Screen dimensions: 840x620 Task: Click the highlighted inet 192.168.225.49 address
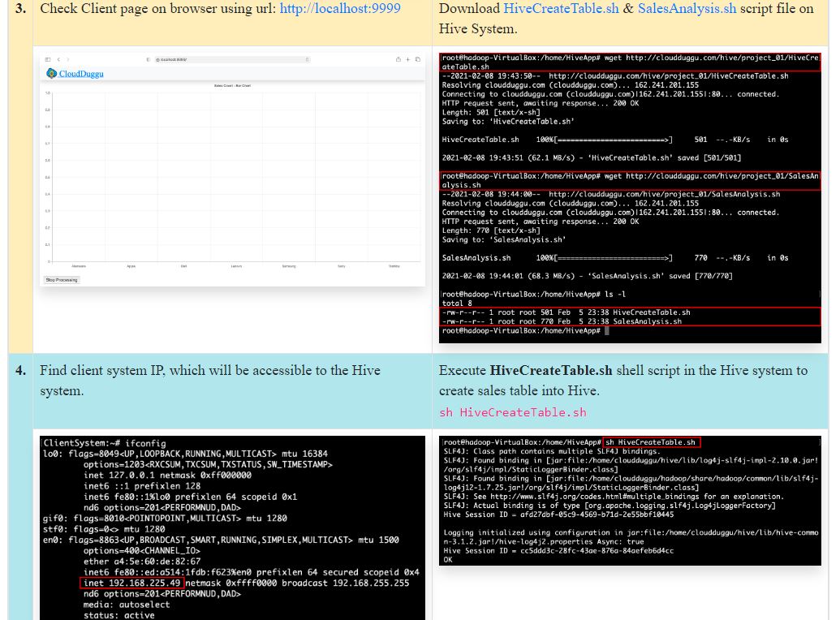click(132, 583)
